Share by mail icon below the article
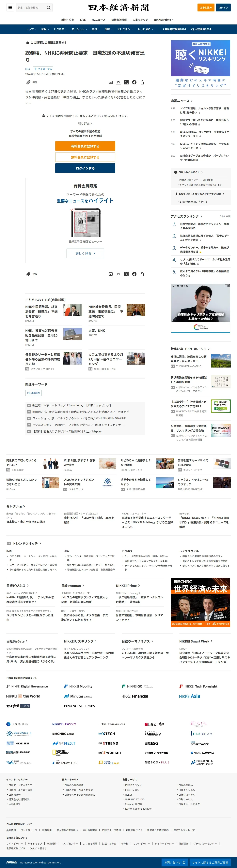 click(x=111, y=274)
